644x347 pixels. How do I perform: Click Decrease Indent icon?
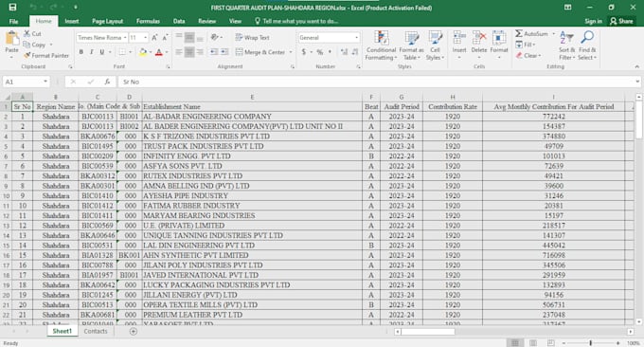pyautogui.click(x=214, y=52)
